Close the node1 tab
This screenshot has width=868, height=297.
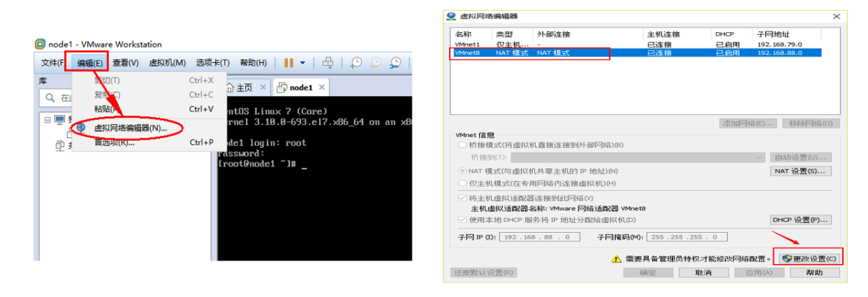[322, 87]
